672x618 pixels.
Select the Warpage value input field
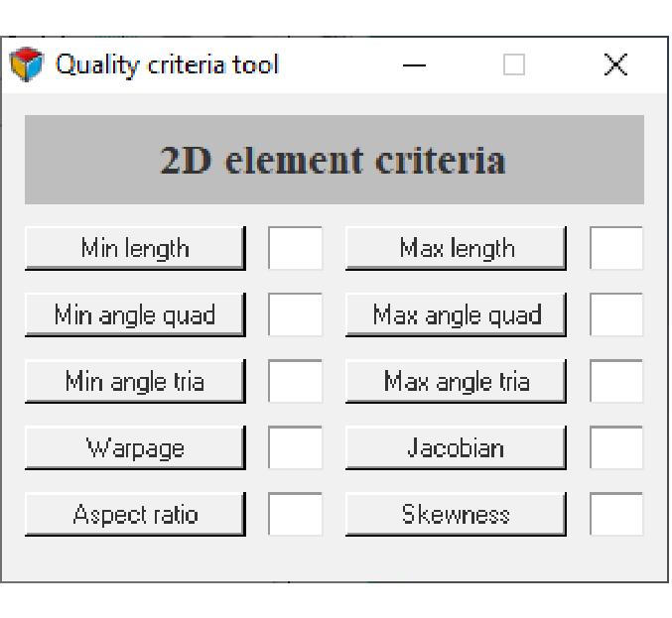pos(296,448)
